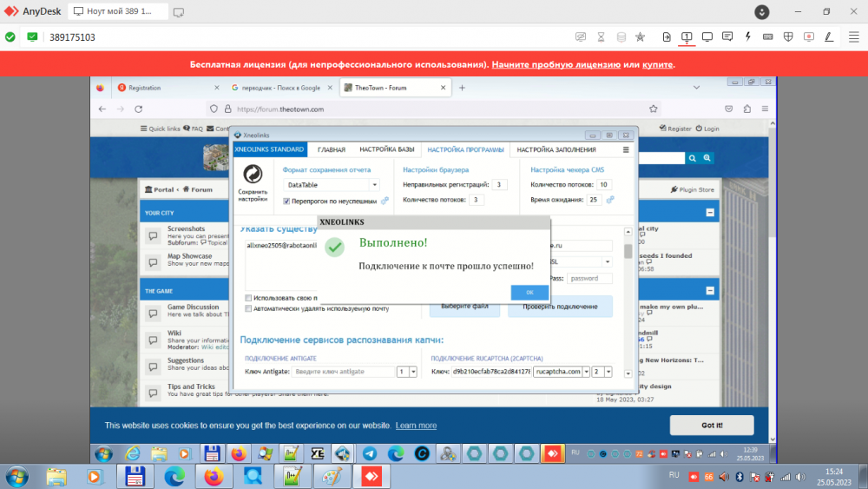Screen dimensions: 868x489
Task: Open the rucaptcha.com service dropdown
Action: (586, 372)
